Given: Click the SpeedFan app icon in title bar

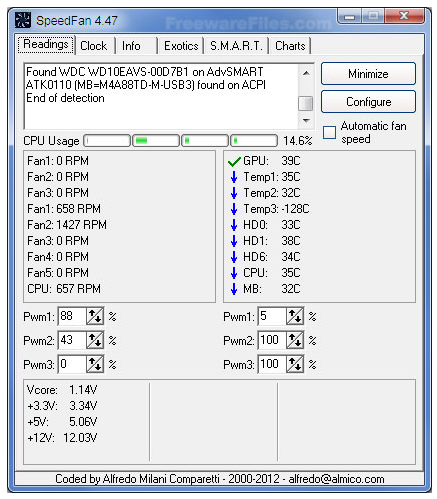Looking at the screenshot, I should [23, 20].
